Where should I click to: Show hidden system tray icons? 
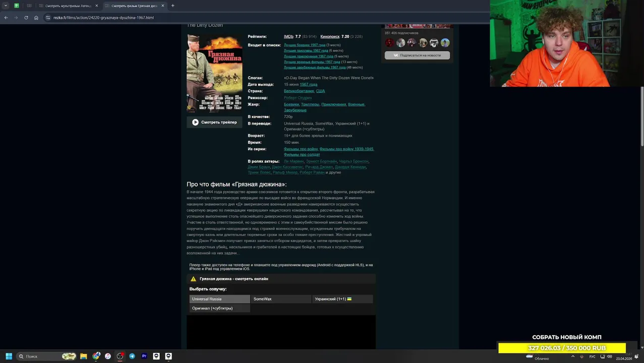pos(572,356)
